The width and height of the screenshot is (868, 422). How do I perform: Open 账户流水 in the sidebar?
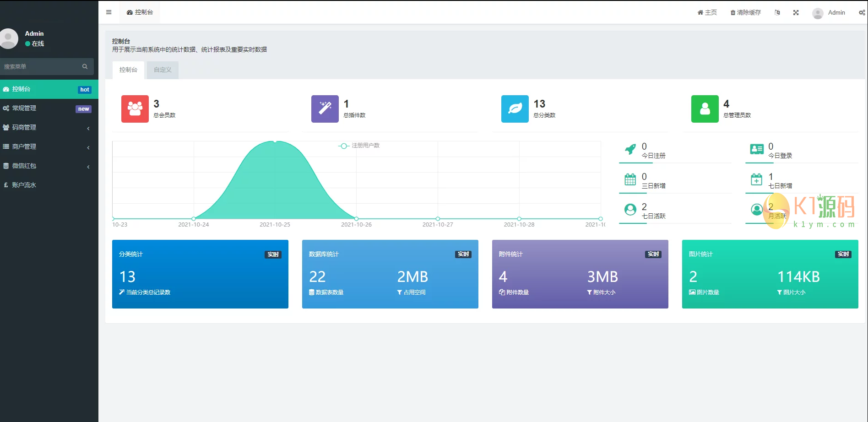click(24, 185)
